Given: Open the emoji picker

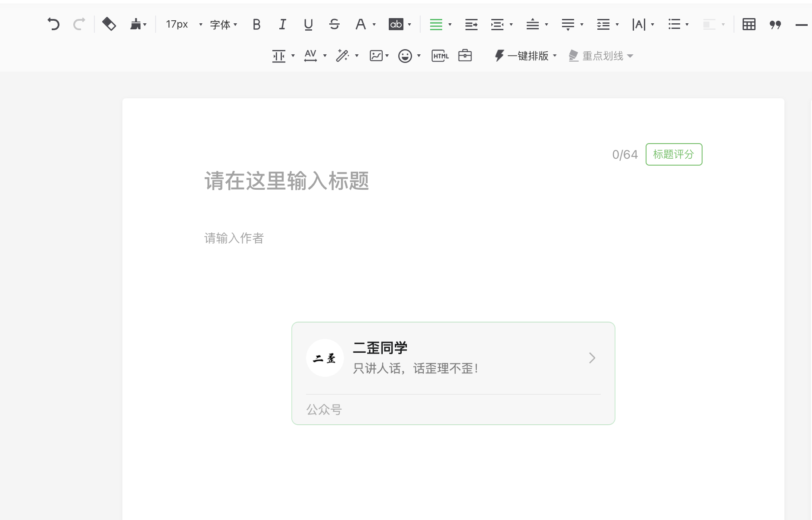Looking at the screenshot, I should click(406, 56).
